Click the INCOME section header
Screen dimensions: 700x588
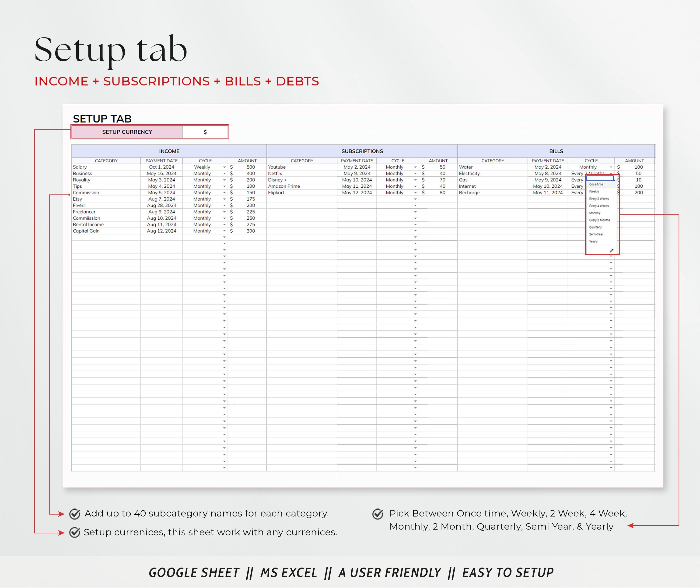pyautogui.click(x=169, y=151)
